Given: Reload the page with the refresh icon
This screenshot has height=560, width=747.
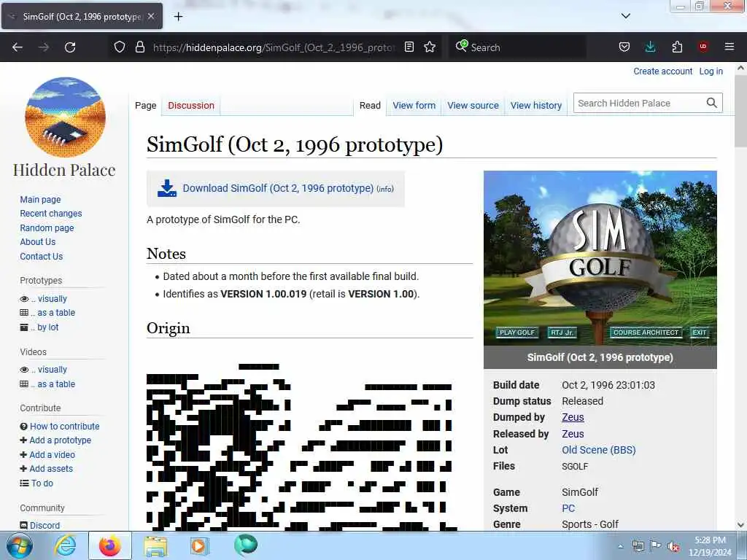Looking at the screenshot, I should (70, 47).
